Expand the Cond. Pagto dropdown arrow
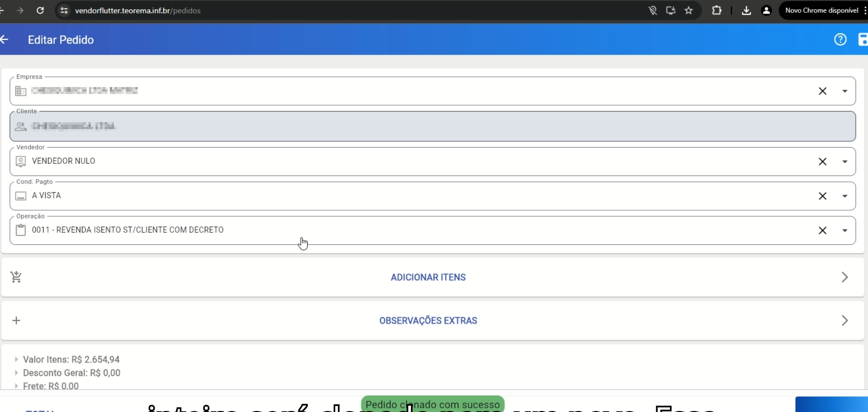The width and height of the screenshot is (868, 412). point(845,196)
